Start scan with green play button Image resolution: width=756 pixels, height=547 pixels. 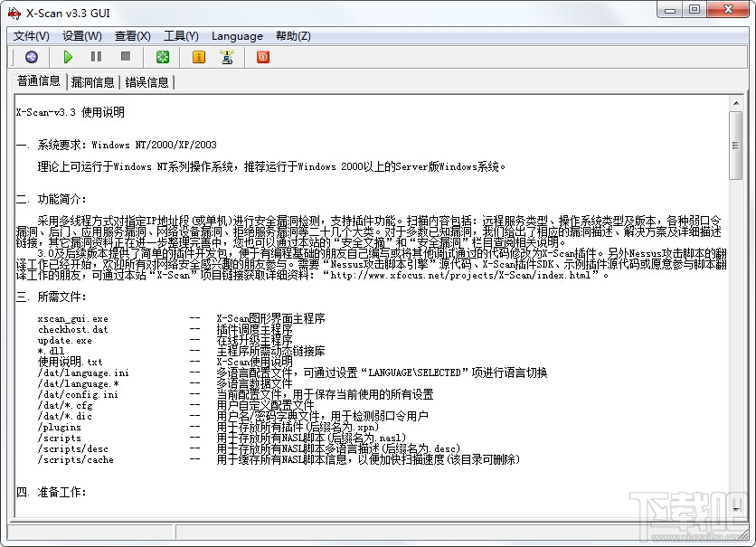tap(68, 57)
